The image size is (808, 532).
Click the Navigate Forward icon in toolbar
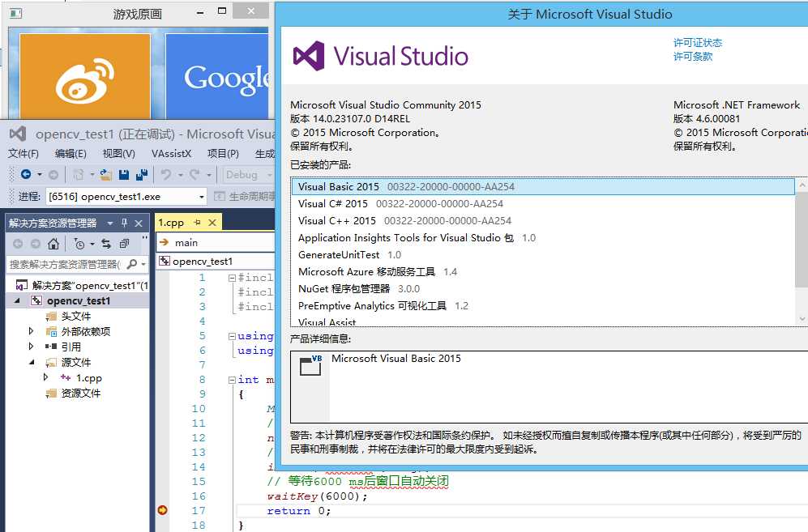[x=53, y=175]
